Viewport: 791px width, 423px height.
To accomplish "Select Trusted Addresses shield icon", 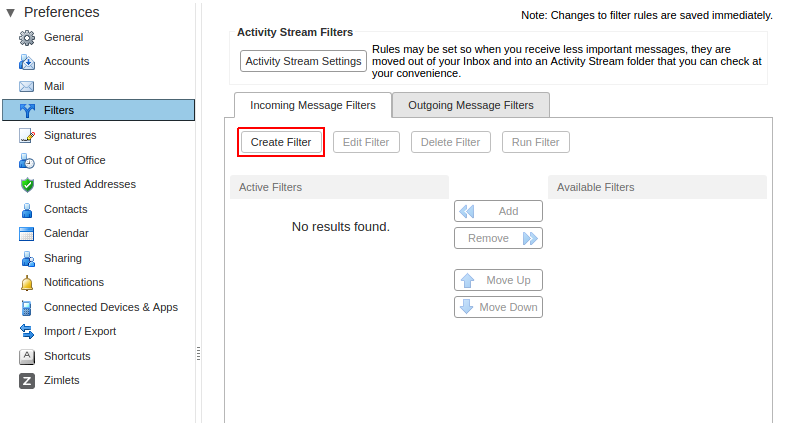I will click(x=27, y=185).
